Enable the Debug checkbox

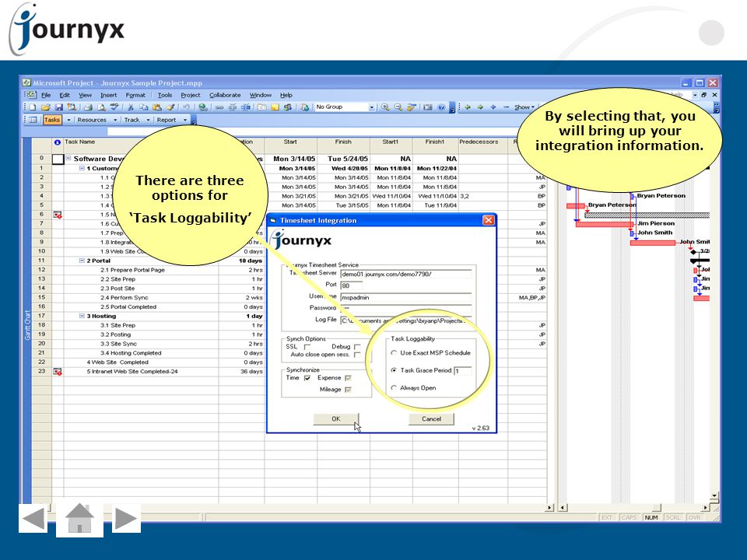357,347
